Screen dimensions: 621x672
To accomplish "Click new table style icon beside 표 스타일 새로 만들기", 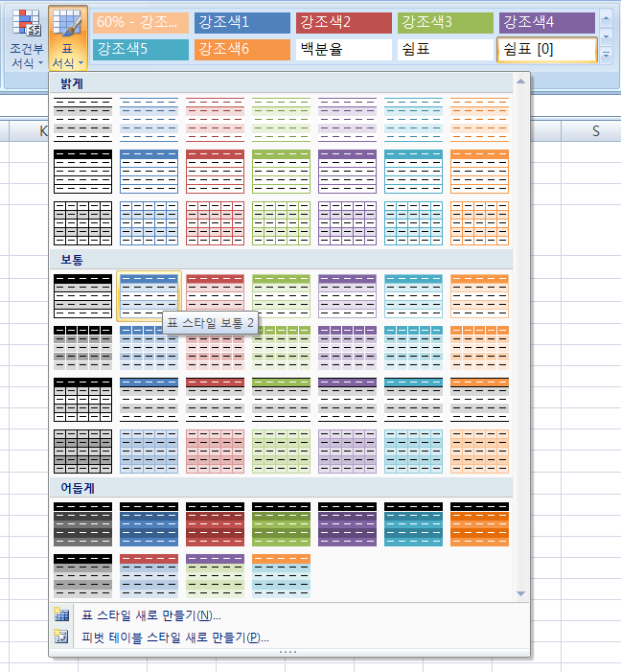I will 61,615.
